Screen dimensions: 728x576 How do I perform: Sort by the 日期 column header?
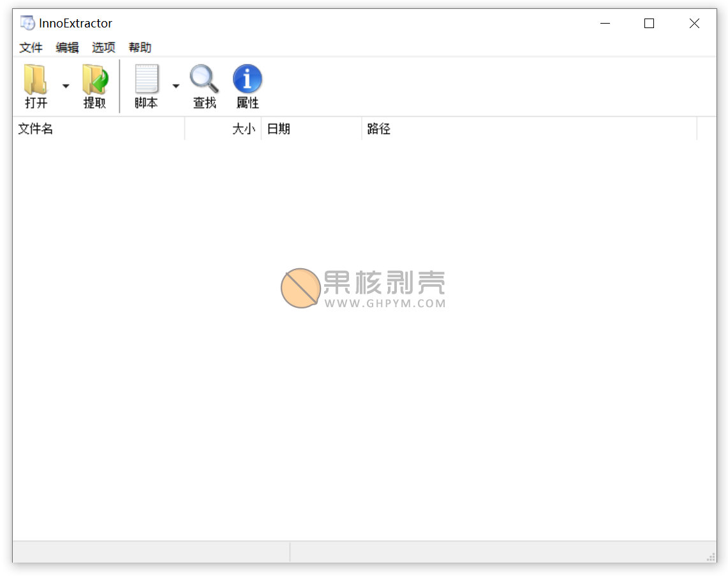coord(312,128)
